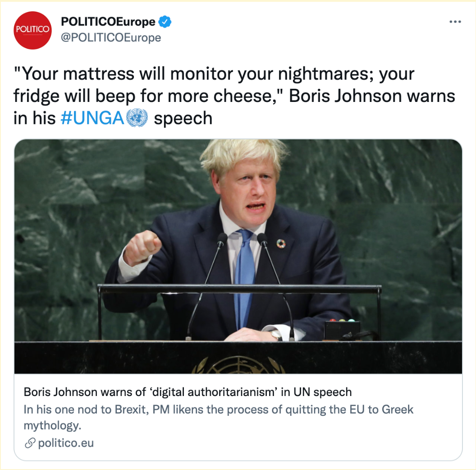476x470 pixels.
Task: Open the three-dot more options menu
Action: [455, 22]
